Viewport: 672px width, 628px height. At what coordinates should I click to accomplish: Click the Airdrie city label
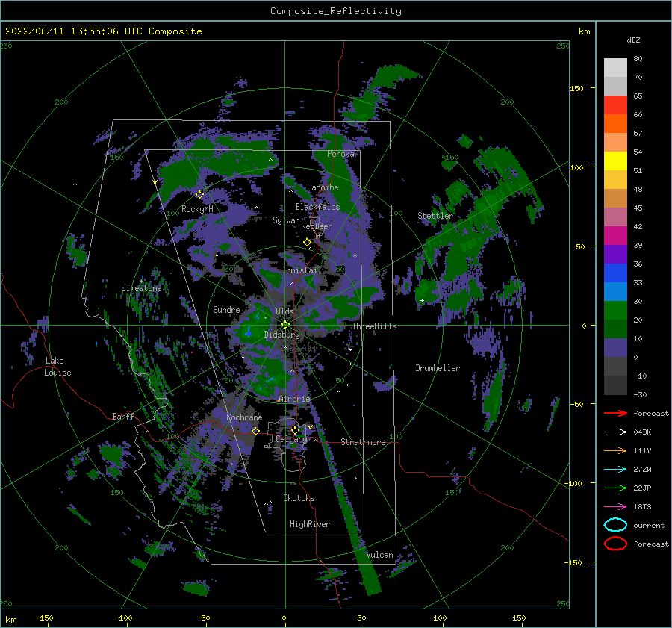[294, 399]
